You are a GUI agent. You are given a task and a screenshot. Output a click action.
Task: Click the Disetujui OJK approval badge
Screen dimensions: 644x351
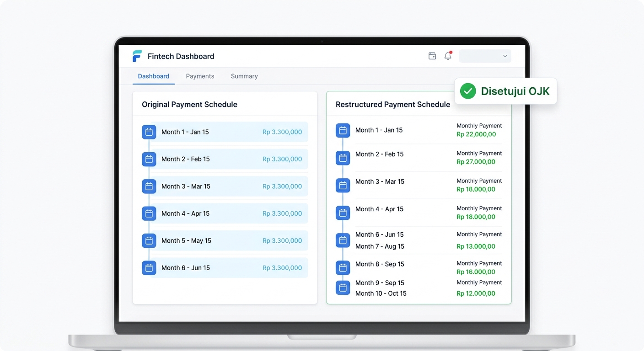pos(505,91)
